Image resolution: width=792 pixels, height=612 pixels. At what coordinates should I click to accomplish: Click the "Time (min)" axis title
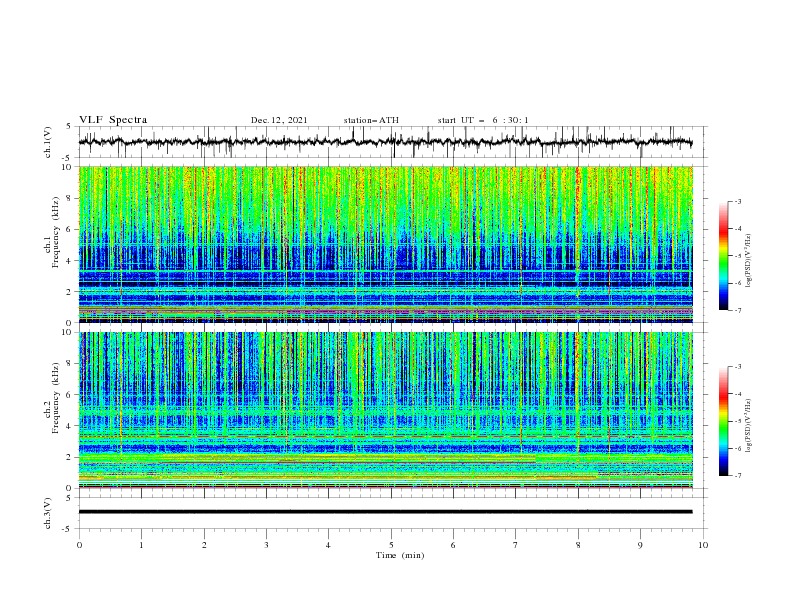pos(400,555)
